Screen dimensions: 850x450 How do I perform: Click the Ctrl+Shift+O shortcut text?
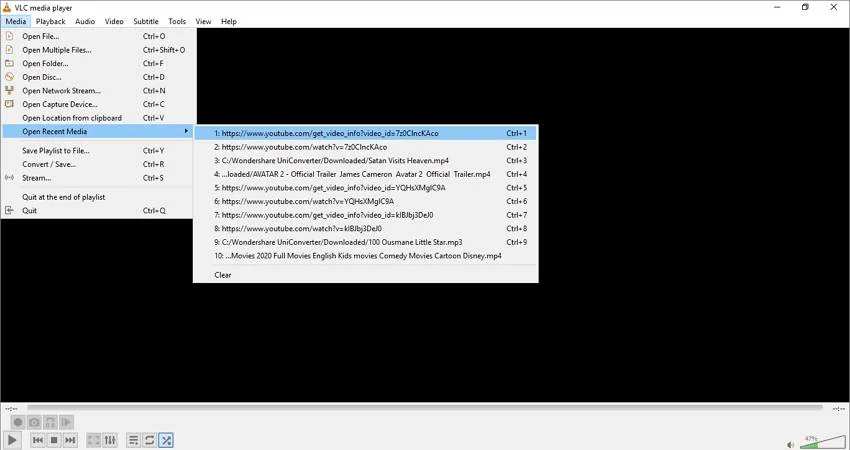164,50
